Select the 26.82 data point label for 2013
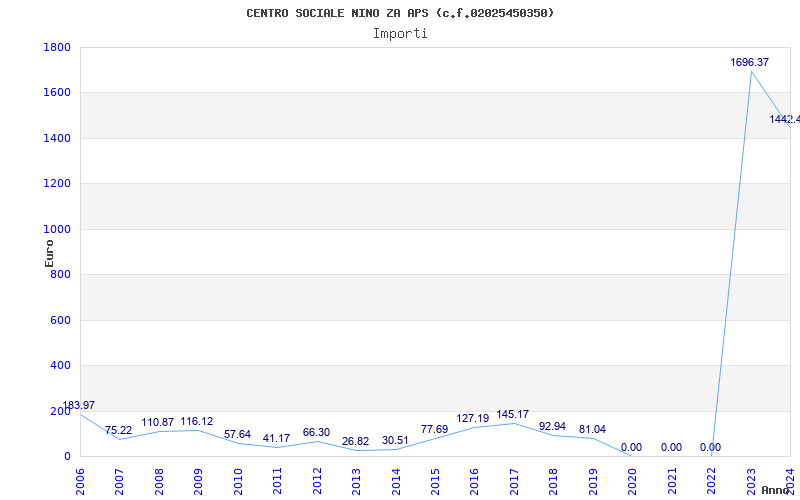800x500 pixels. point(355,442)
